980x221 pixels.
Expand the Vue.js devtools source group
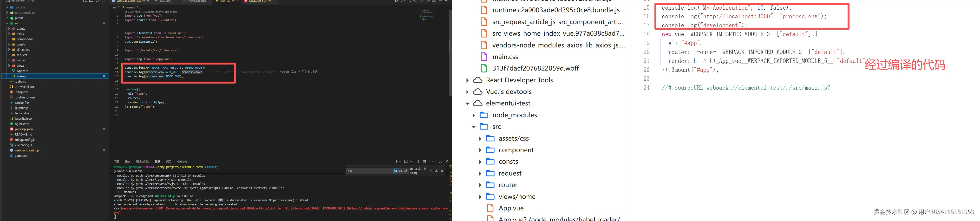[468, 92]
